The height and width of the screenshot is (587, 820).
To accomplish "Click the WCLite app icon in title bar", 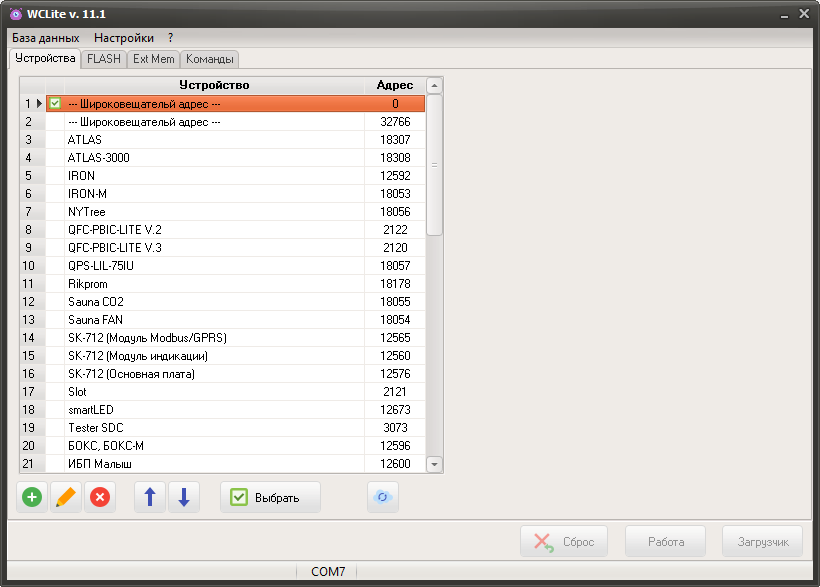I will (15, 14).
